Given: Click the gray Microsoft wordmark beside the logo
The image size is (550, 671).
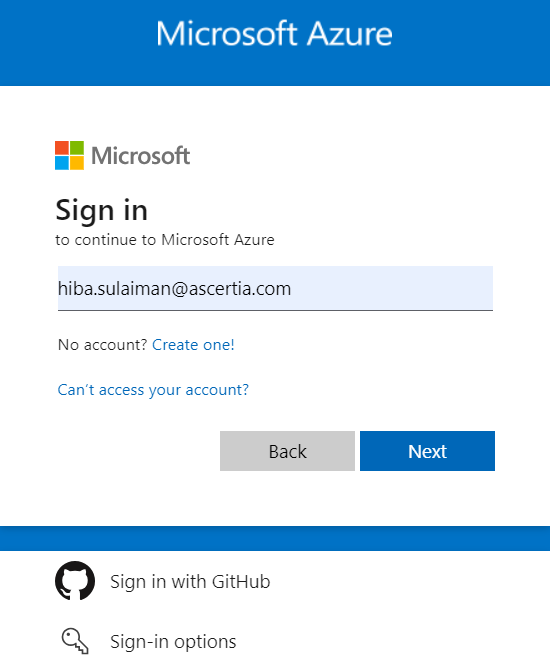Looking at the screenshot, I should click(x=140, y=156).
